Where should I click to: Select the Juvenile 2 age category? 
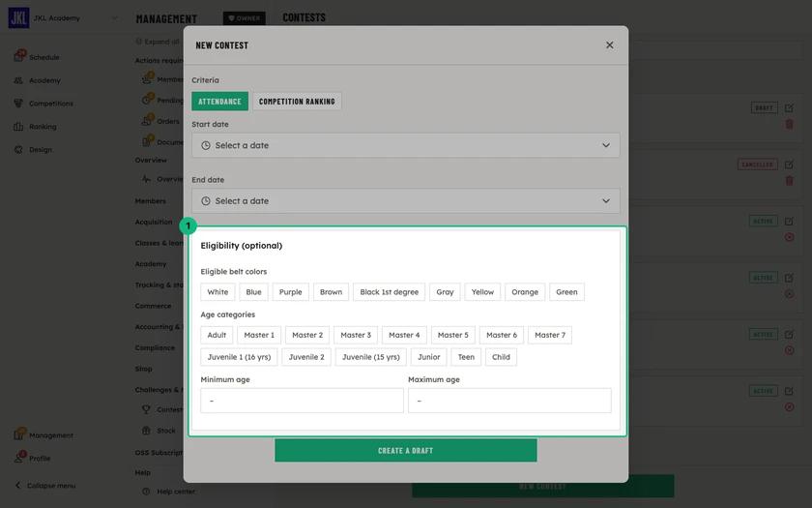pyautogui.click(x=306, y=357)
